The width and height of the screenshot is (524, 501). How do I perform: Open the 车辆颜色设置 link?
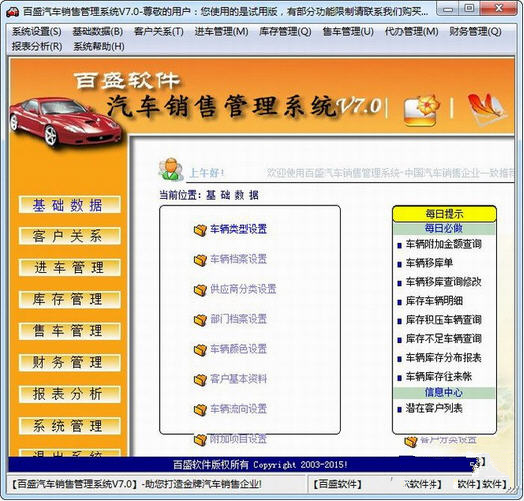(238, 349)
